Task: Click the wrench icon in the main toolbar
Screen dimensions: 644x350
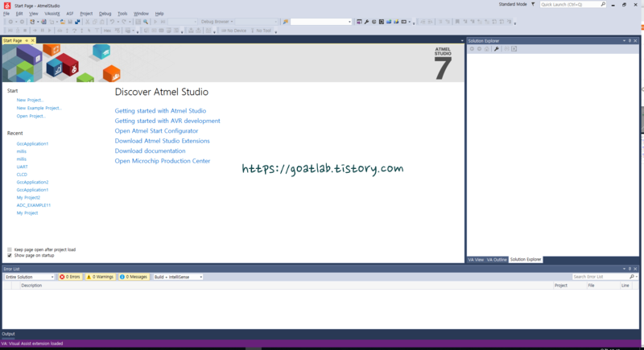Action: (366, 22)
